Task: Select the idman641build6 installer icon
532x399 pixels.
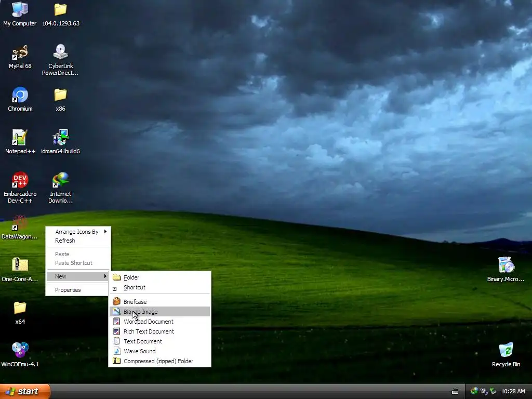Action: click(x=60, y=137)
